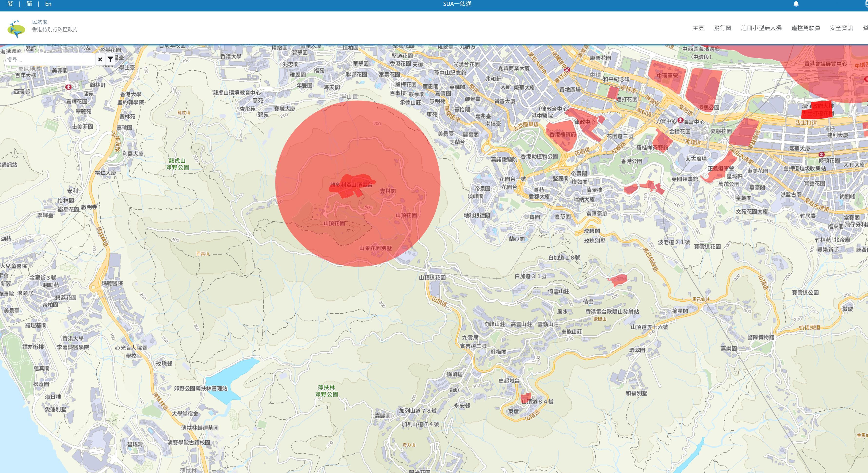Click the funnel filter icon beside search
This screenshot has width=868, height=473.
click(x=110, y=60)
